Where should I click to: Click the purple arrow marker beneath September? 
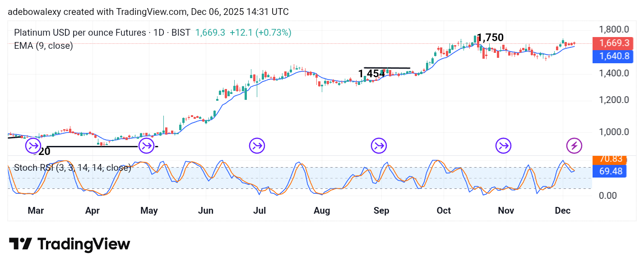coord(379,145)
